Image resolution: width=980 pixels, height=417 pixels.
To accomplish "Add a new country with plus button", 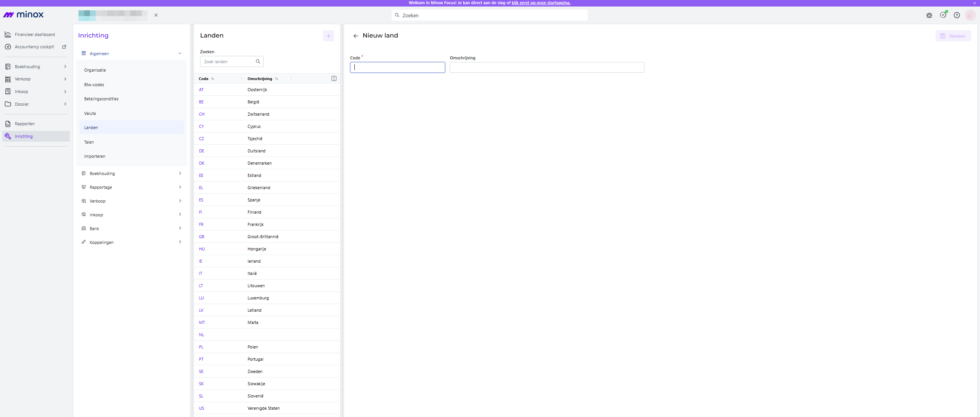I will pyautogui.click(x=328, y=36).
